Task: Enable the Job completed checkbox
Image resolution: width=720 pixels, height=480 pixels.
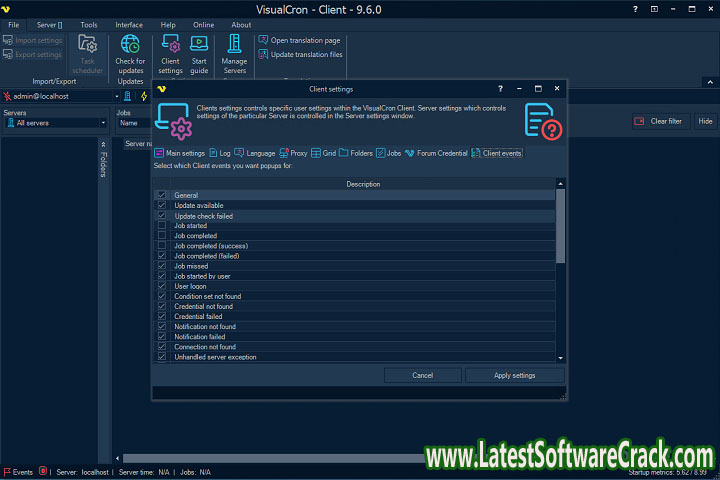Action: 162,235
